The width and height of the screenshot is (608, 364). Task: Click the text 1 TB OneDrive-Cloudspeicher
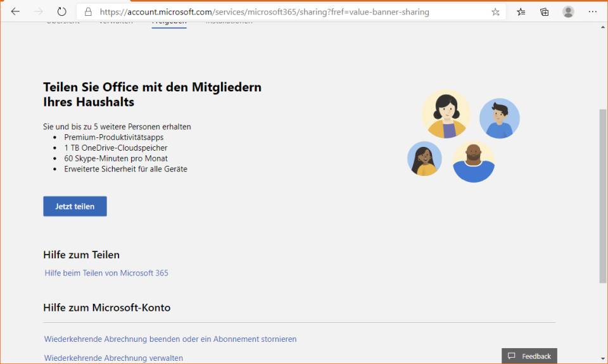(115, 147)
